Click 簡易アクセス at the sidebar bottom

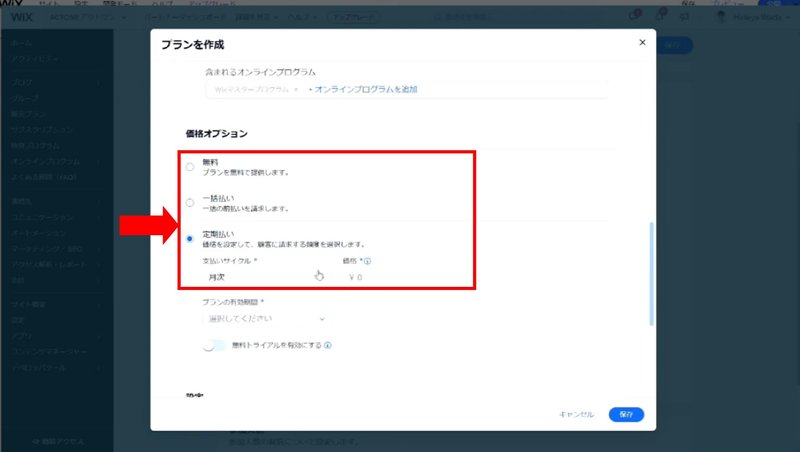click(58, 441)
